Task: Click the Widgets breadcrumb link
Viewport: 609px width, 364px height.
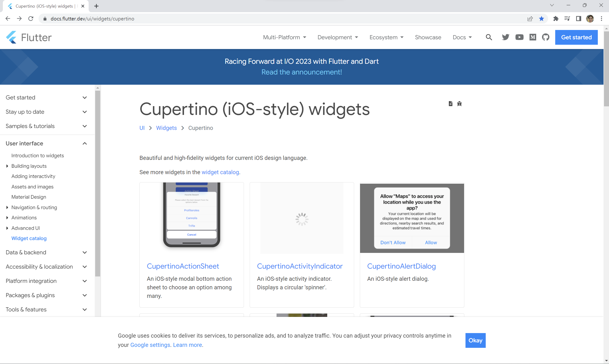Action: pyautogui.click(x=166, y=128)
